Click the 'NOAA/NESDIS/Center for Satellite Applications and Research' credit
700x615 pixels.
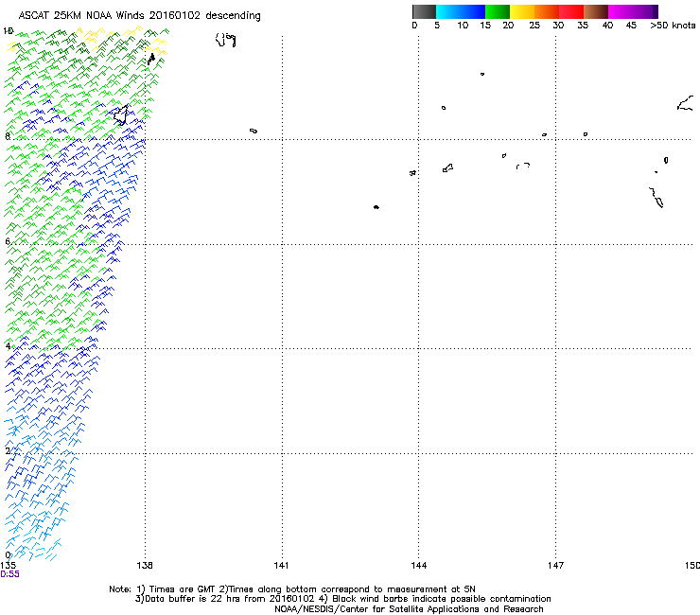(409, 609)
